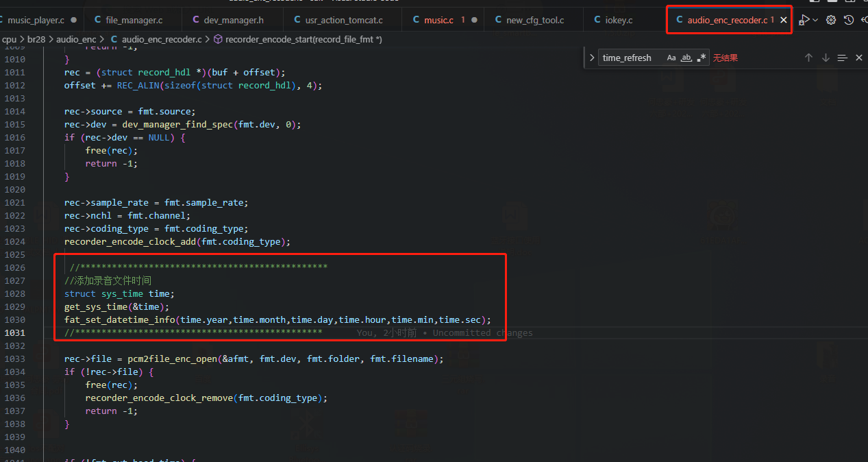Click the Run and Debug play icon
The height and width of the screenshot is (462, 868).
tap(805, 20)
